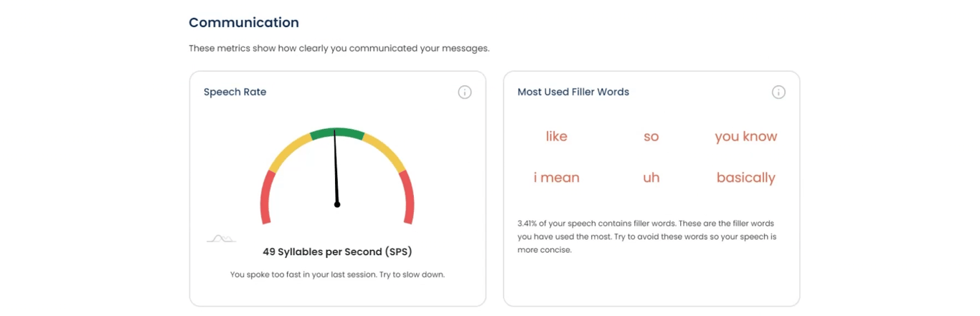Open the Most Used Filler Words info icon
Image resolution: width=980 pixels, height=316 pixels.
778,92
